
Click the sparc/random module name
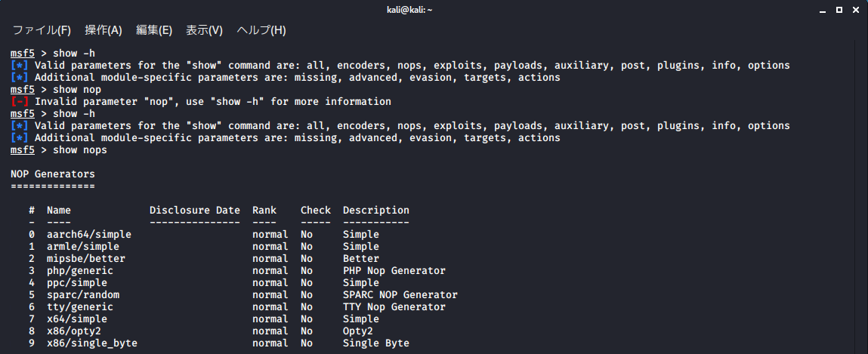[x=83, y=295]
